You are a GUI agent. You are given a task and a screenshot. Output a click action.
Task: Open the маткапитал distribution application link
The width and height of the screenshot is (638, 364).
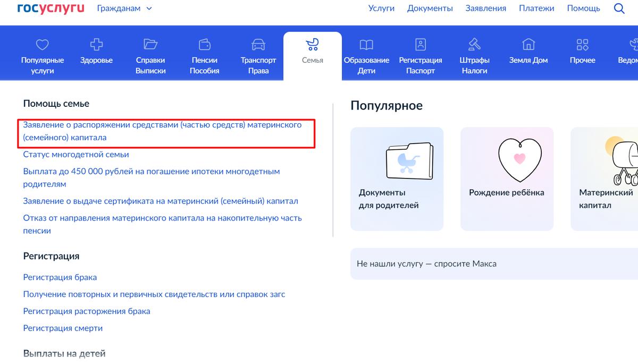point(162,132)
